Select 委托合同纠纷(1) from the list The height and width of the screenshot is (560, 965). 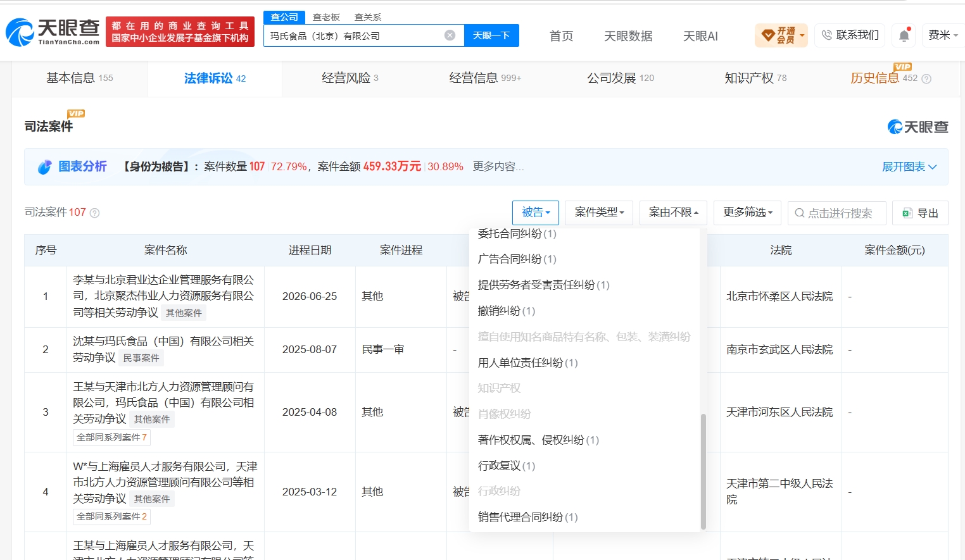click(517, 233)
